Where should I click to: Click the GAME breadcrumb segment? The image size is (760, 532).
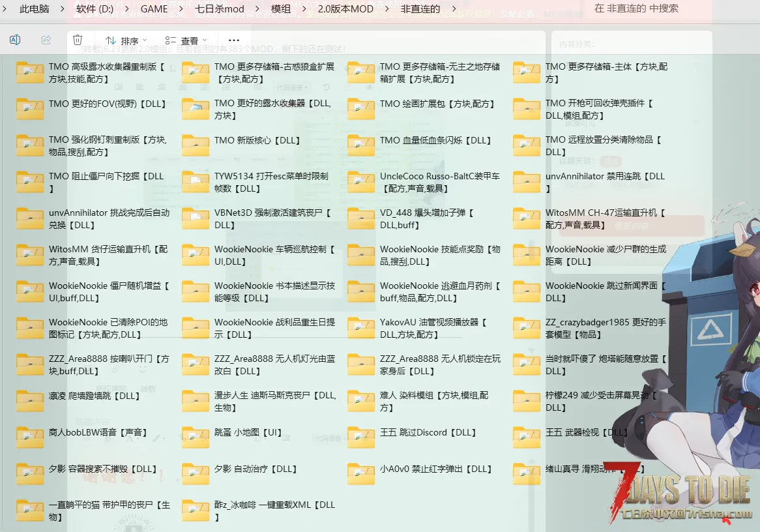pos(154,8)
